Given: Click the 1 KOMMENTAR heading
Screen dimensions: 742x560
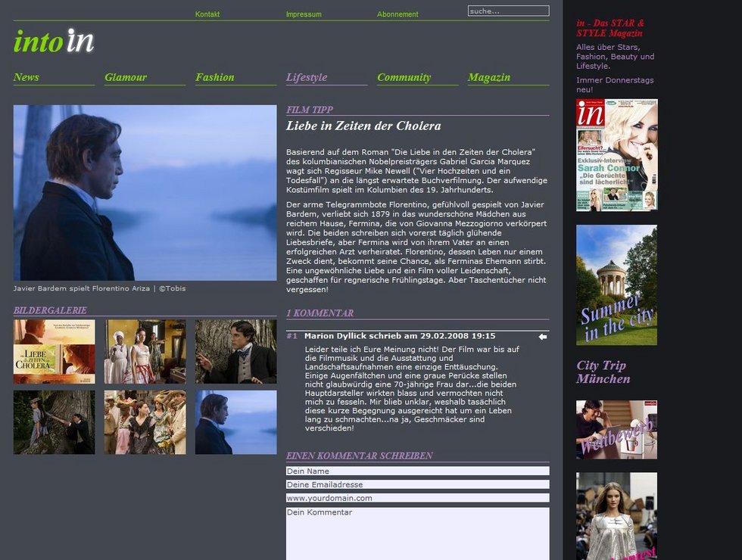Looking at the screenshot, I should [320, 313].
